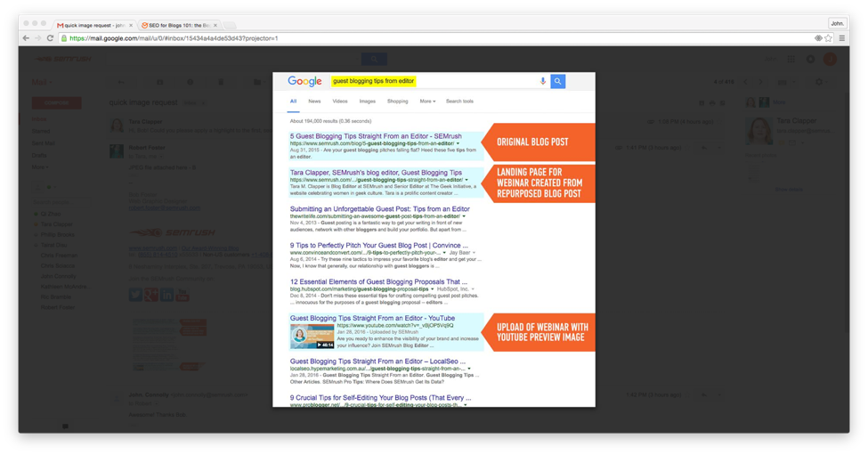Select News tab in Google results
This screenshot has width=868, height=455.
click(314, 102)
